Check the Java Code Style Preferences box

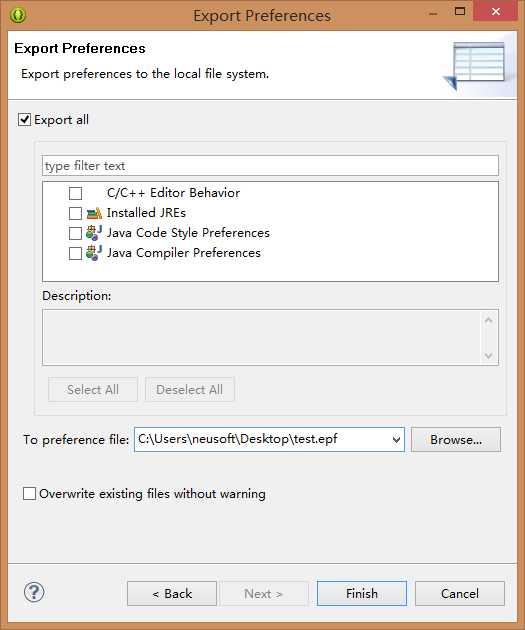point(76,233)
